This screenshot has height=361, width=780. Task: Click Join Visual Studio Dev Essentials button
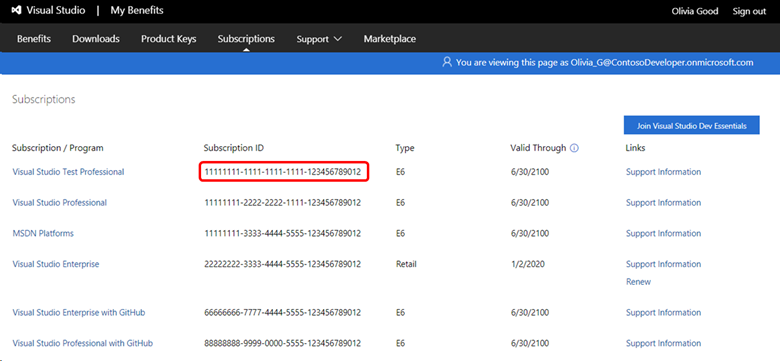click(691, 126)
